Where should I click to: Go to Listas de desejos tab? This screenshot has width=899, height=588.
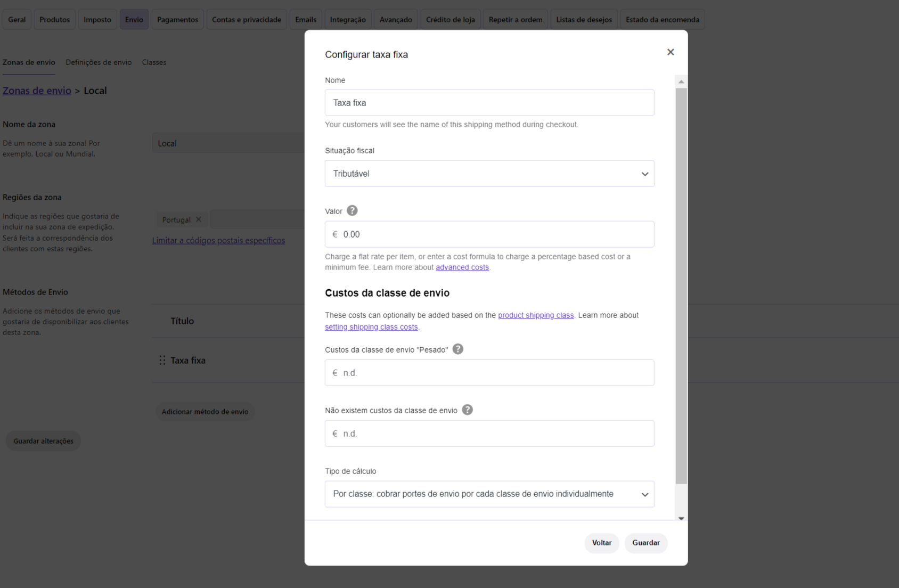[584, 20]
